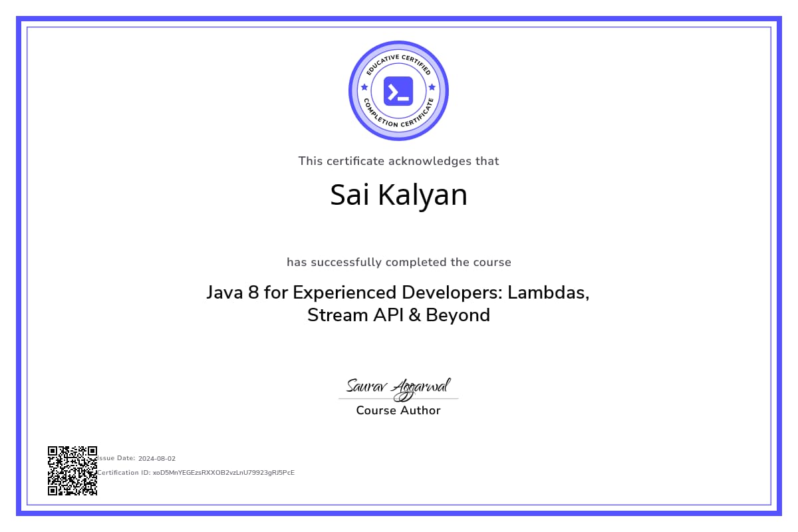The image size is (798, 532).
Task: Click the "Issue Date:" label
Action: click(117, 458)
